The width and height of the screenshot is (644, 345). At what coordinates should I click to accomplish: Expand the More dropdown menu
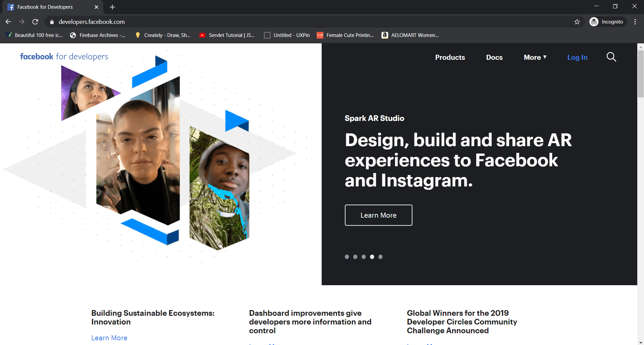(x=535, y=57)
